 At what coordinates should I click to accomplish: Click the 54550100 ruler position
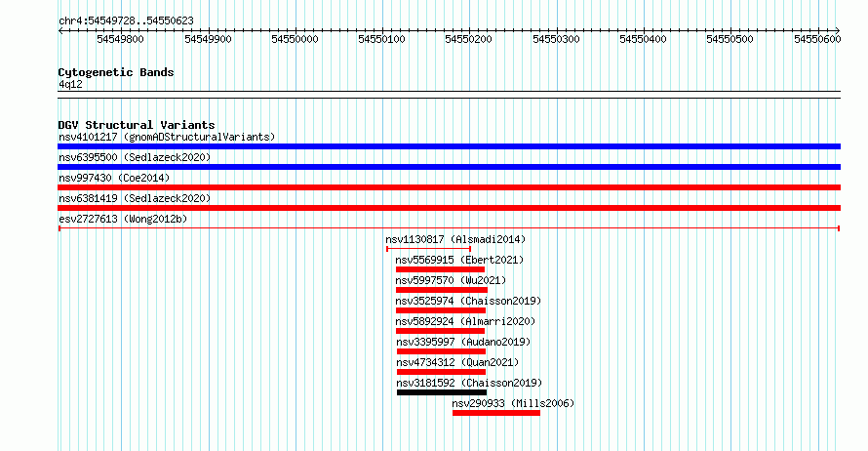point(382,39)
